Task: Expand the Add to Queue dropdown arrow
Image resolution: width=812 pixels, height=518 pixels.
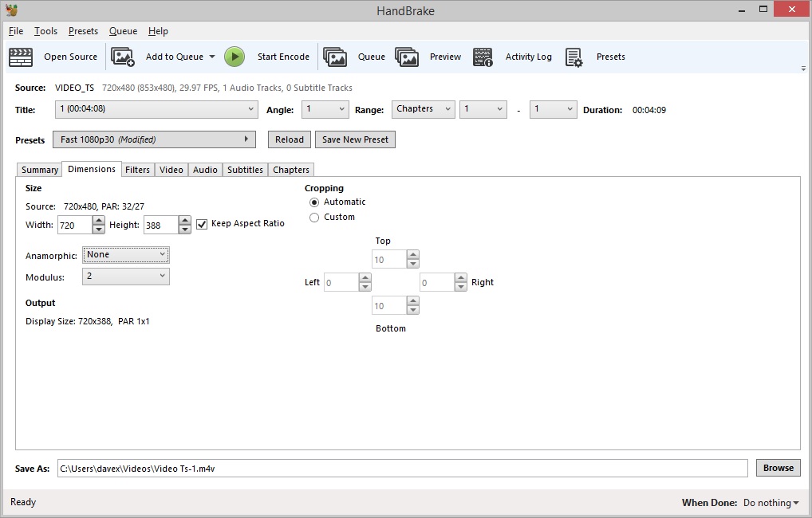Action: (x=212, y=57)
